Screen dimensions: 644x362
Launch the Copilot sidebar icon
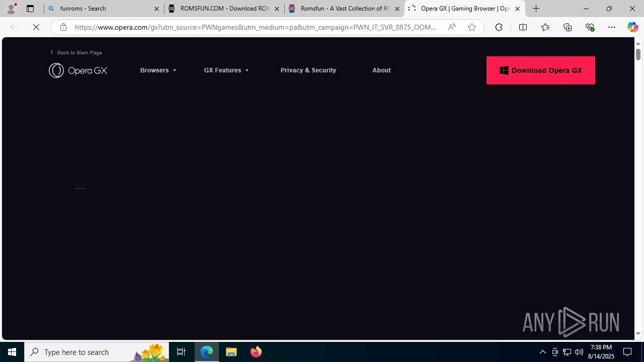point(632,27)
